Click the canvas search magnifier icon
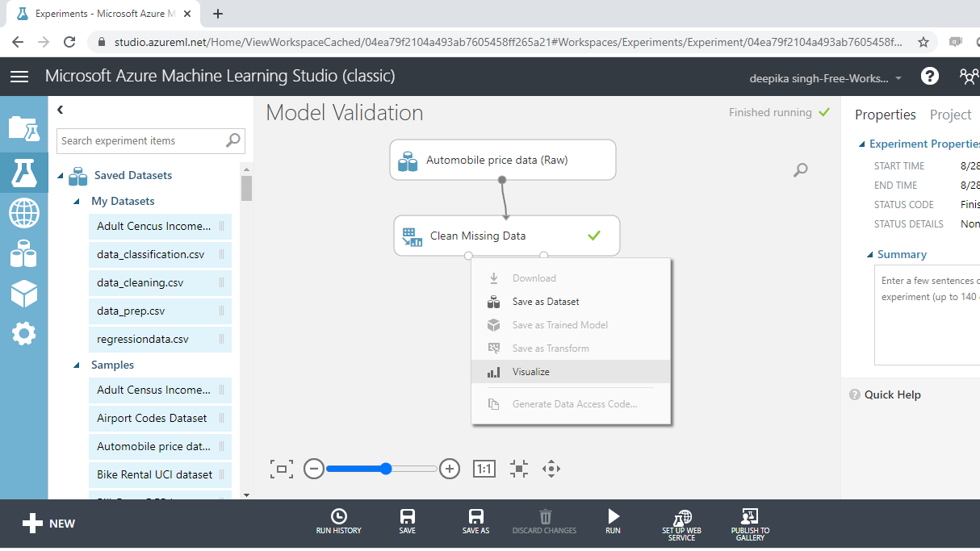 [x=800, y=170]
